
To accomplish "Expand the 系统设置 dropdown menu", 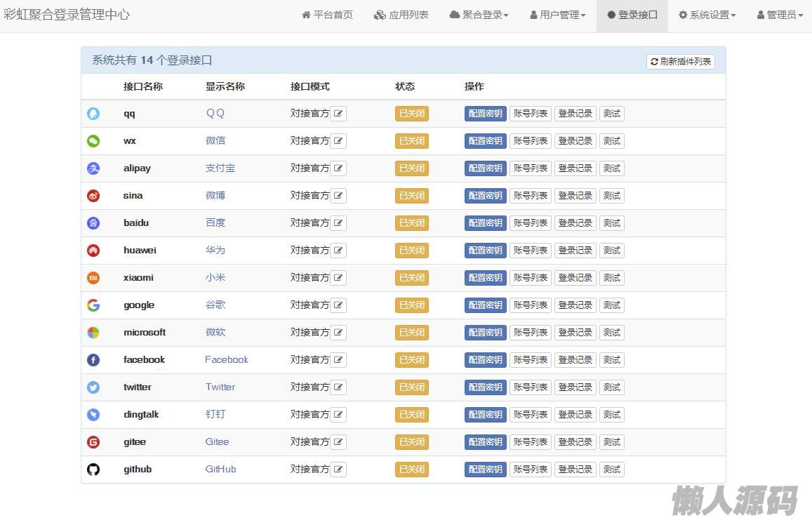I will (x=707, y=15).
